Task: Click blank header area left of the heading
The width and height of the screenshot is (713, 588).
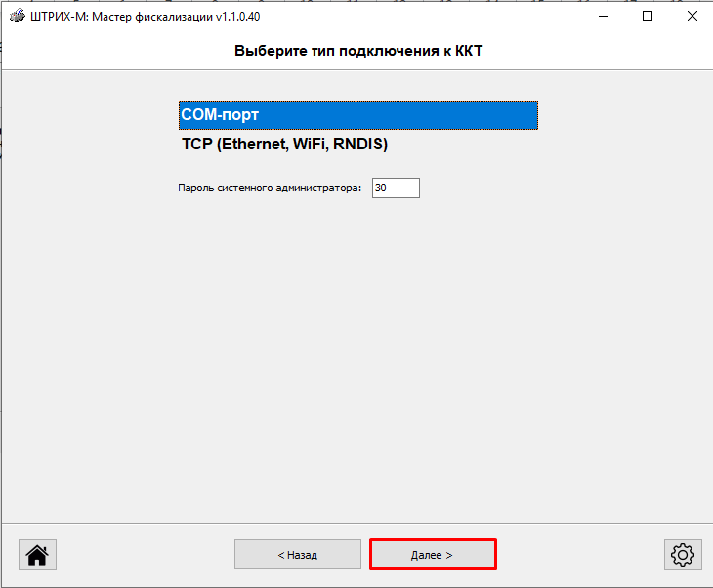Action: tap(117, 51)
